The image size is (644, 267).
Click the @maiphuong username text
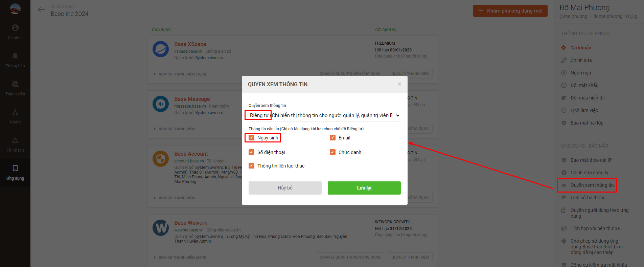point(573,16)
